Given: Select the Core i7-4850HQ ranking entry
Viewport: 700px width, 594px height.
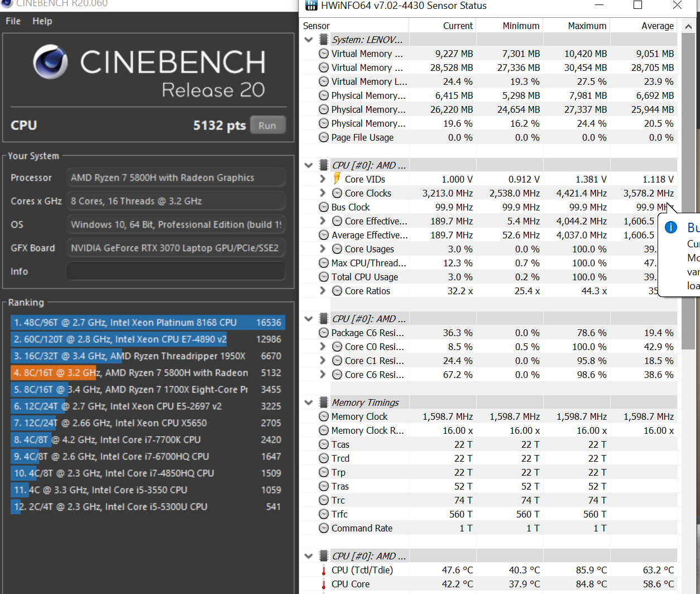Looking at the screenshot, I should pos(148,473).
